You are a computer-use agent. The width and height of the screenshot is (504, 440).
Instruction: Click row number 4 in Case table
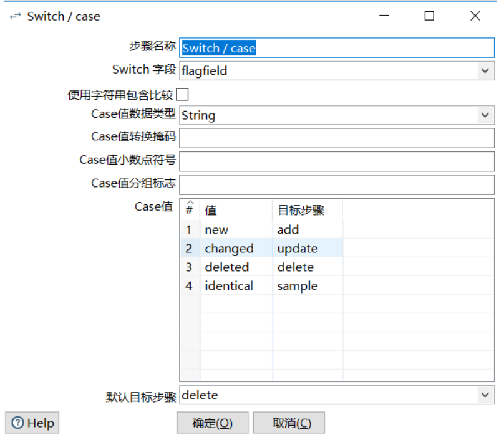(x=190, y=285)
